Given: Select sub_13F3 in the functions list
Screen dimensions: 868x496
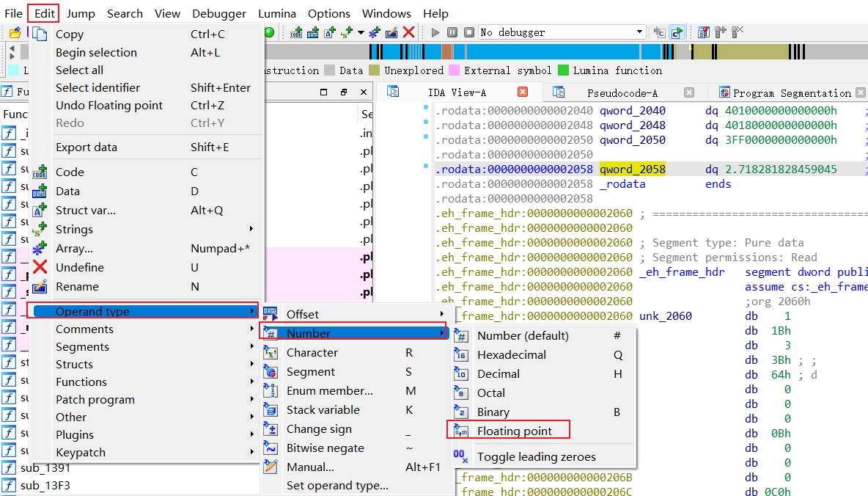Looking at the screenshot, I should (x=45, y=485).
